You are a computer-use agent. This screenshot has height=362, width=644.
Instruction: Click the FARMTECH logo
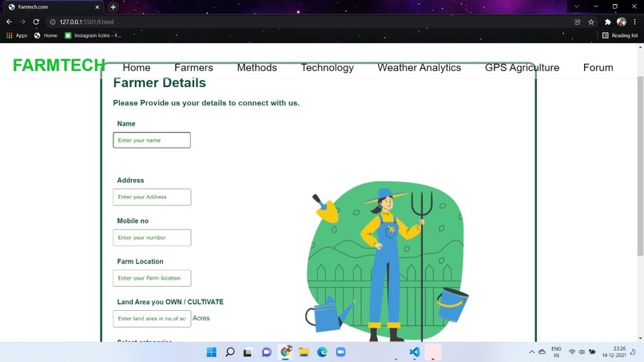pyautogui.click(x=59, y=66)
